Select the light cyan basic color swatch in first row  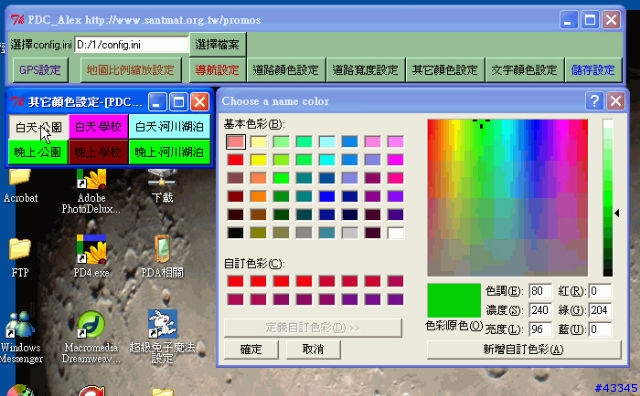(x=327, y=142)
